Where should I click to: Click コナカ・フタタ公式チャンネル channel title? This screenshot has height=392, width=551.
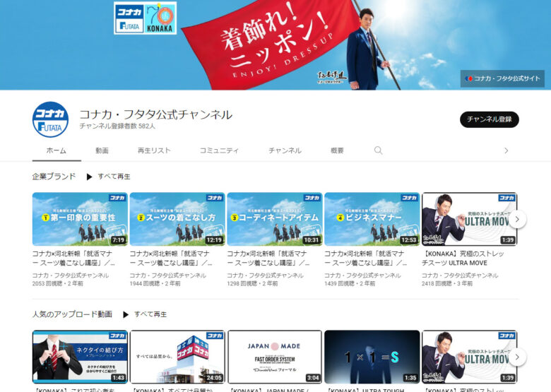click(x=155, y=114)
